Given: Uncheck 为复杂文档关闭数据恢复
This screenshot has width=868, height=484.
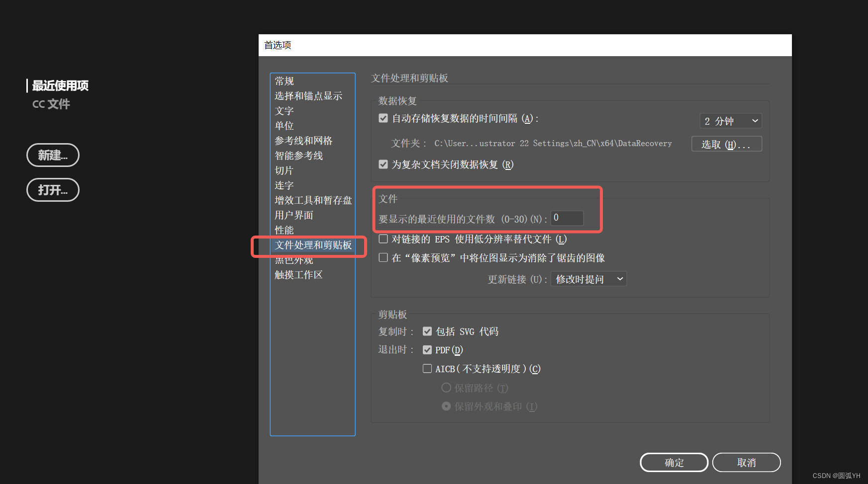Looking at the screenshot, I should click(383, 164).
